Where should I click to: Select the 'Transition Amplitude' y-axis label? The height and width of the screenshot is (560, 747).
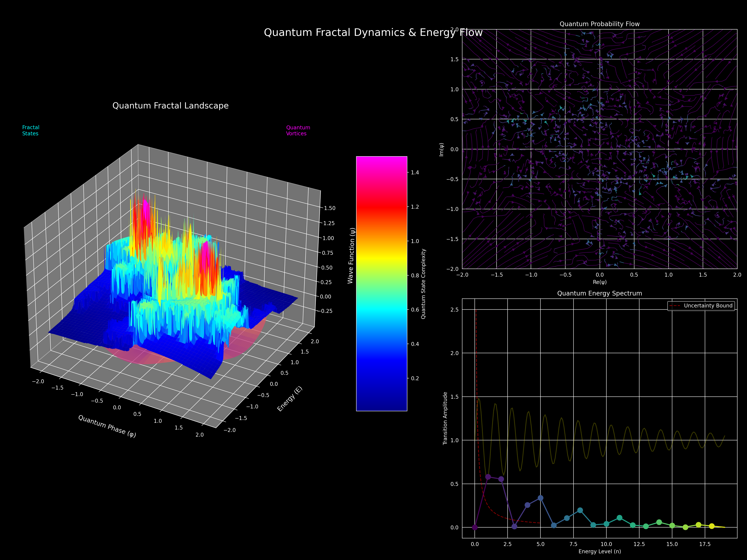(445, 418)
